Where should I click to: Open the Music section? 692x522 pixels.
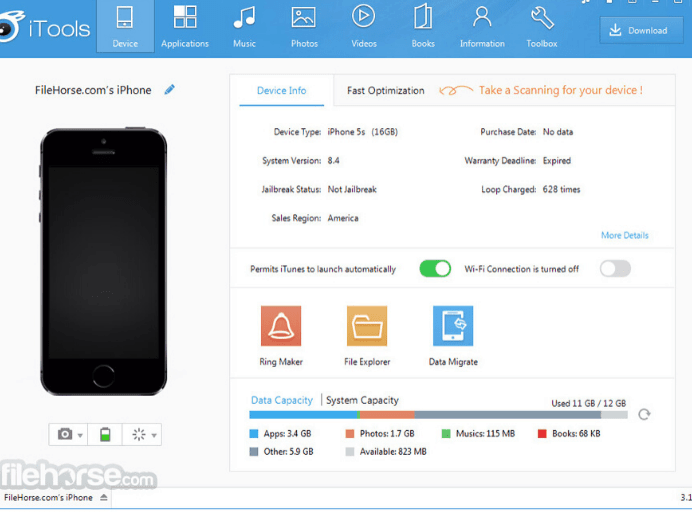point(244,26)
